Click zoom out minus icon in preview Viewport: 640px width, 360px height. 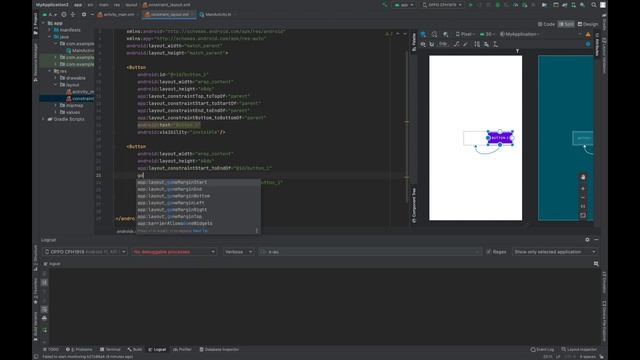tap(583, 198)
